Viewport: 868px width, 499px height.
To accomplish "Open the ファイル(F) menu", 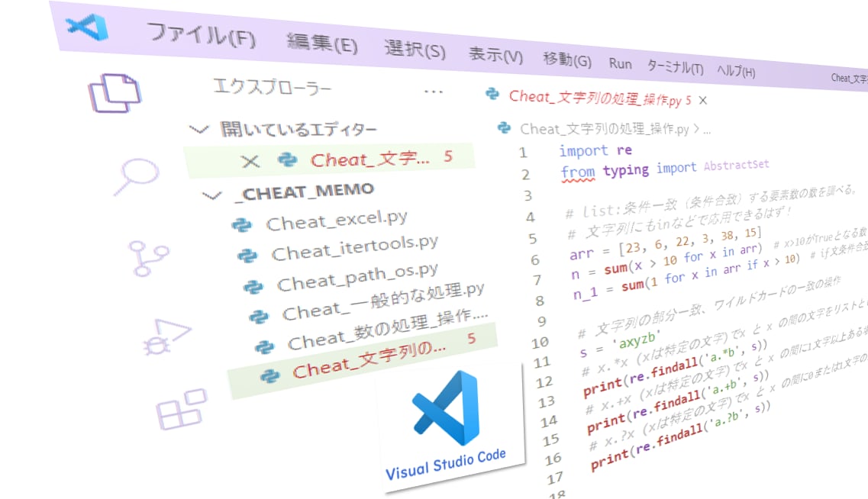I will pos(202,35).
